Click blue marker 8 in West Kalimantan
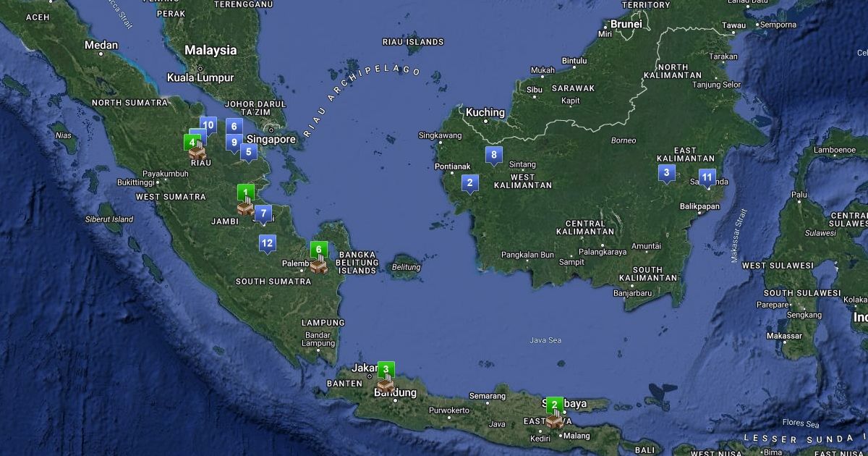868x456 pixels. [494, 154]
